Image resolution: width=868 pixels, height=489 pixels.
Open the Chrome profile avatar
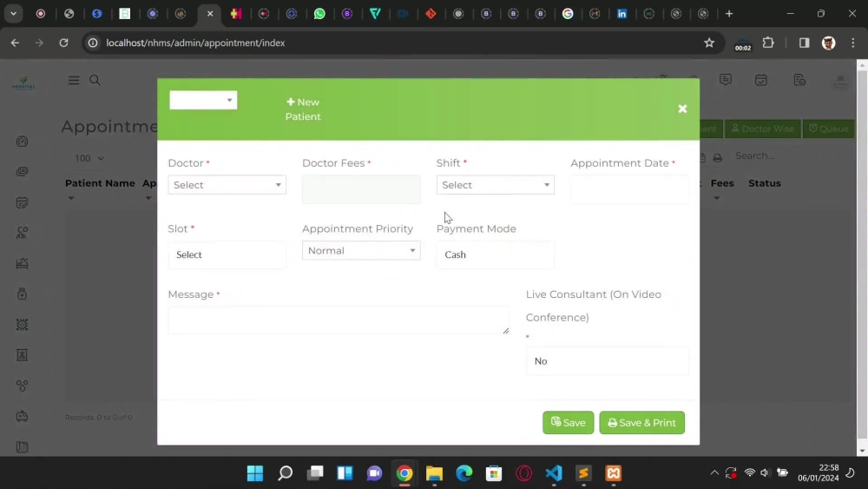pyautogui.click(x=828, y=43)
